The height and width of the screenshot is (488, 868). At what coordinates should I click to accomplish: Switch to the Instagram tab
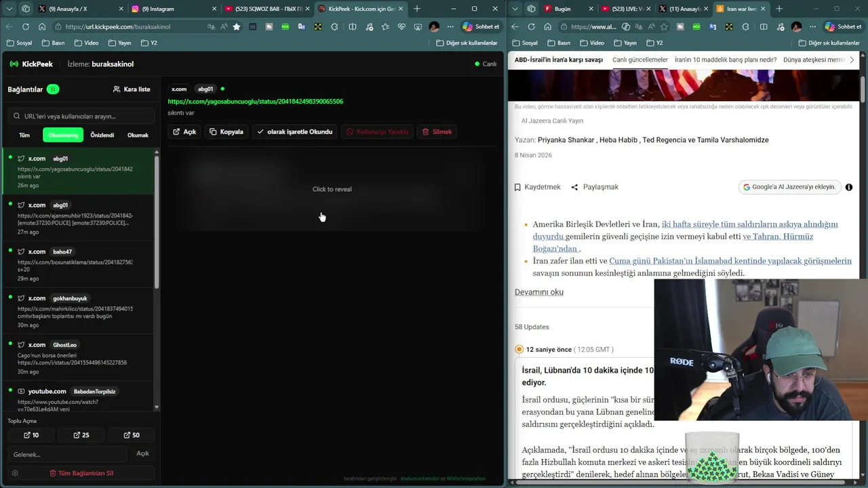pos(174,9)
